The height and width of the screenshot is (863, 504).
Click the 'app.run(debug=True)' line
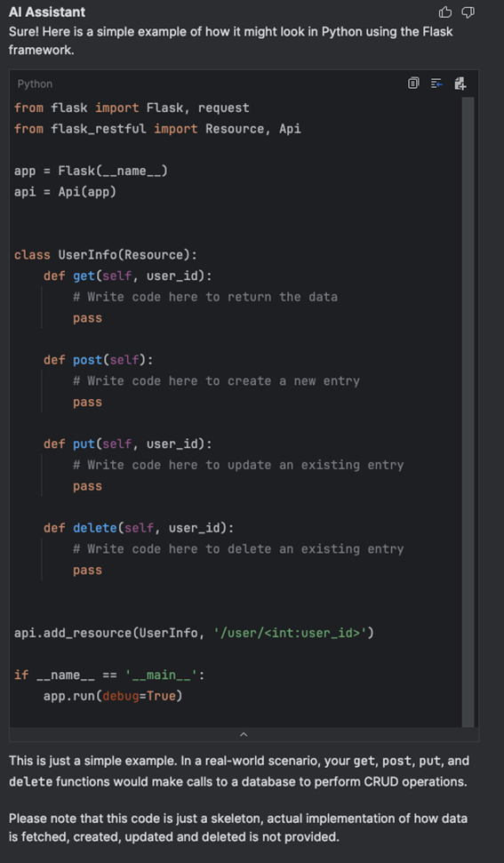coord(113,696)
